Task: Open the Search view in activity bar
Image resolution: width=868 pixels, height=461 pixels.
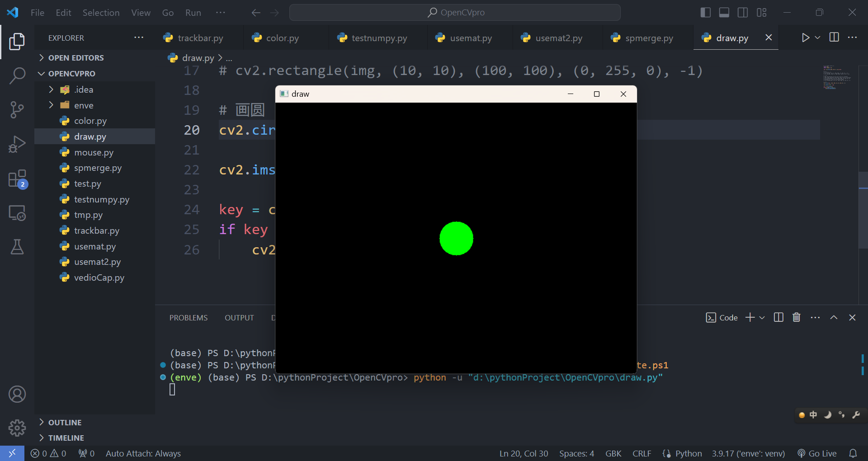Action: (x=17, y=75)
